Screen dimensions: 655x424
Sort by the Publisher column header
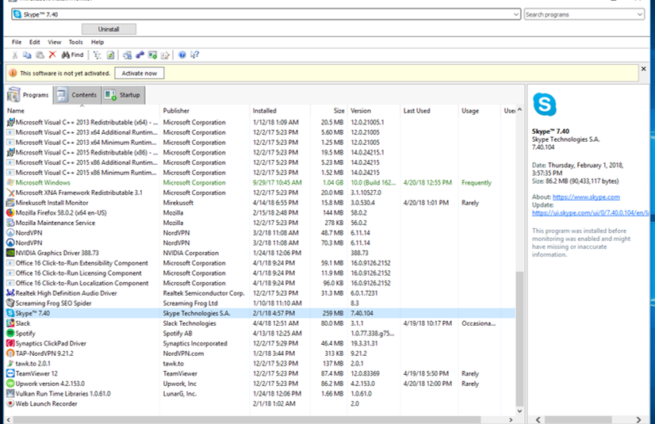(x=204, y=111)
